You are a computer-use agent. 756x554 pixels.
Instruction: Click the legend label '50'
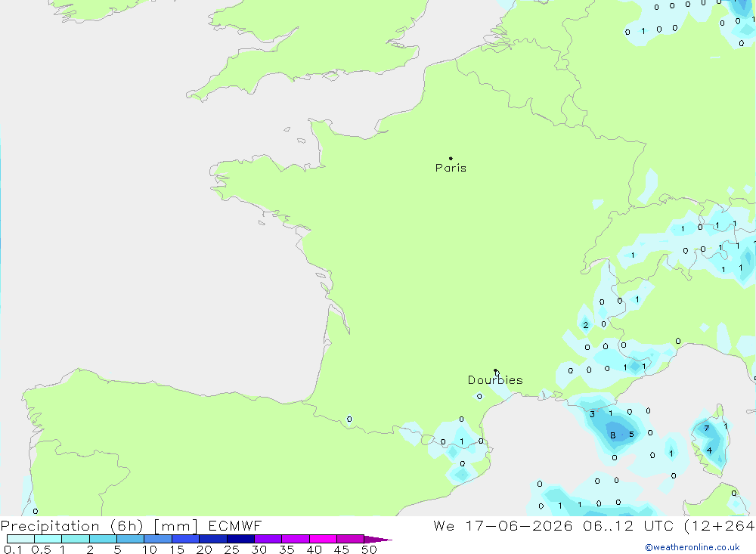pos(369,549)
